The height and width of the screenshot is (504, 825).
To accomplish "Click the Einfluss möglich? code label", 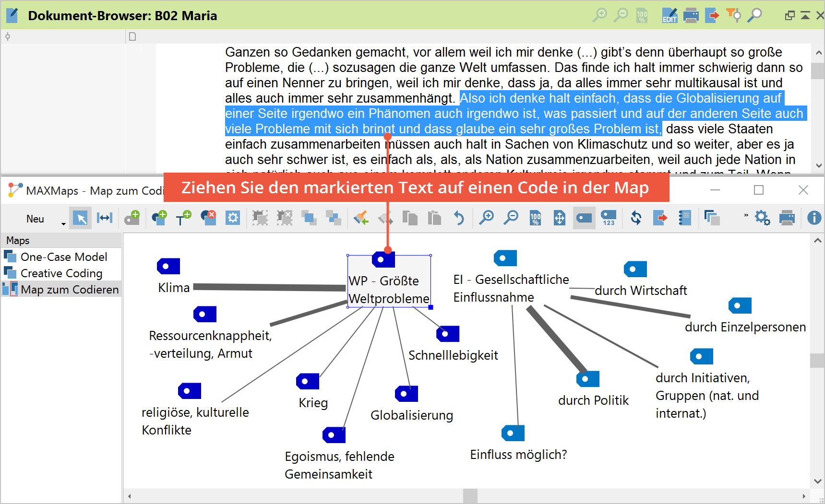I will pos(518,455).
